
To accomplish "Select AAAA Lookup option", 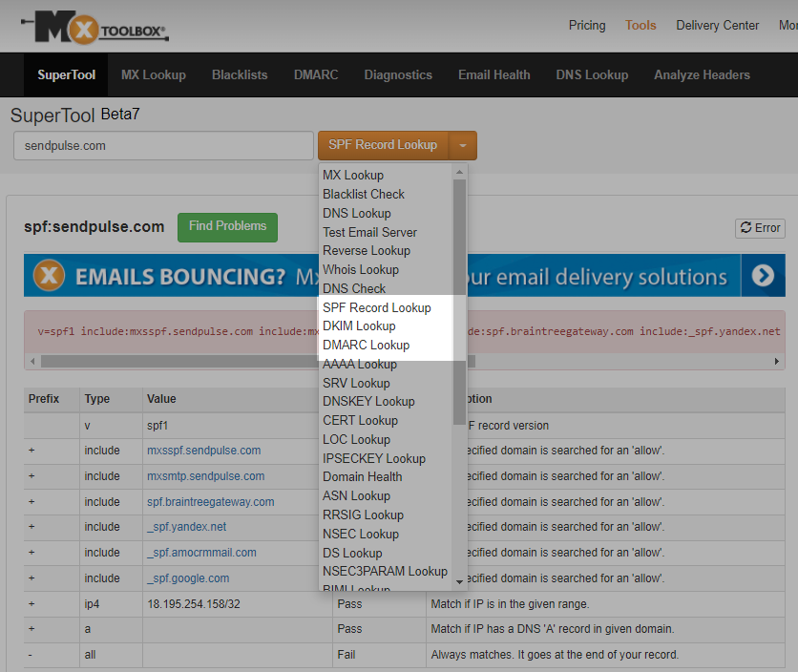I will [x=359, y=364].
